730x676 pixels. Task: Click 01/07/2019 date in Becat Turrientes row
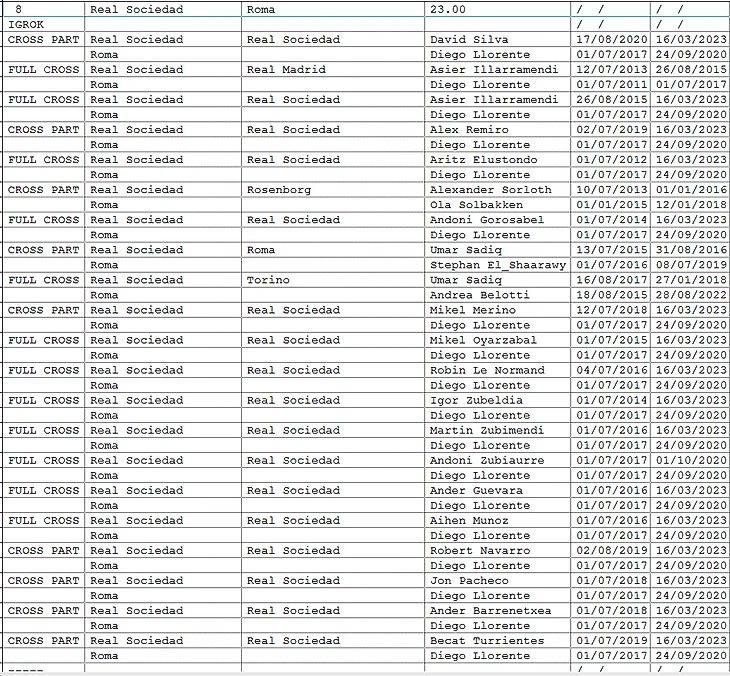pyautogui.click(x=611, y=641)
